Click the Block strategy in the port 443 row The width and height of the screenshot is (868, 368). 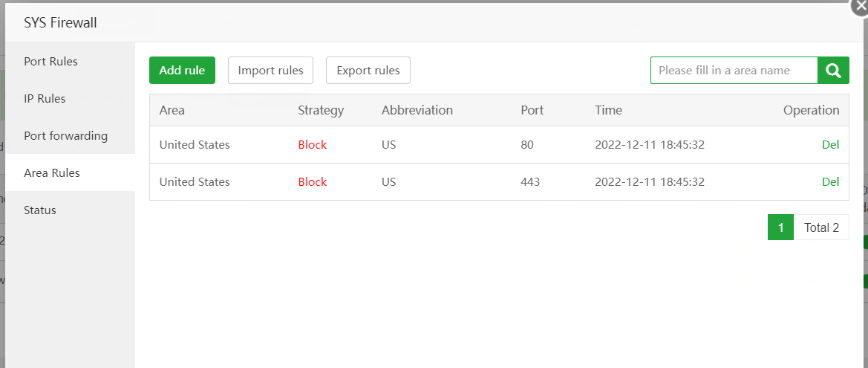pos(313,182)
